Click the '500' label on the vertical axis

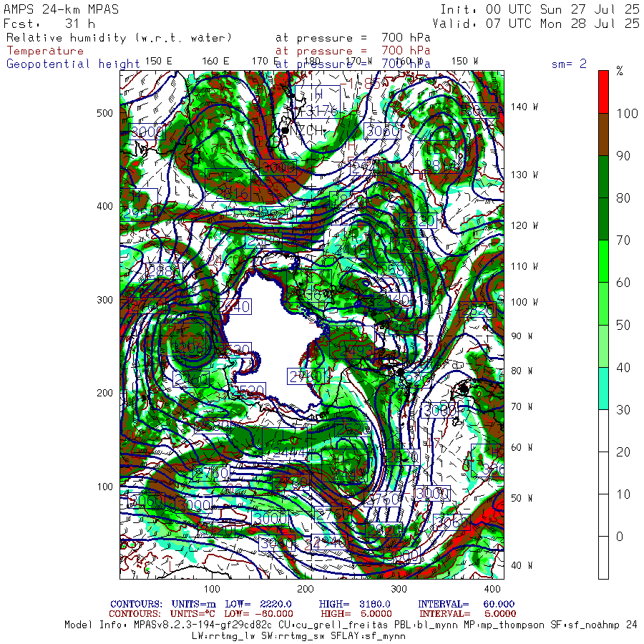[x=104, y=113]
